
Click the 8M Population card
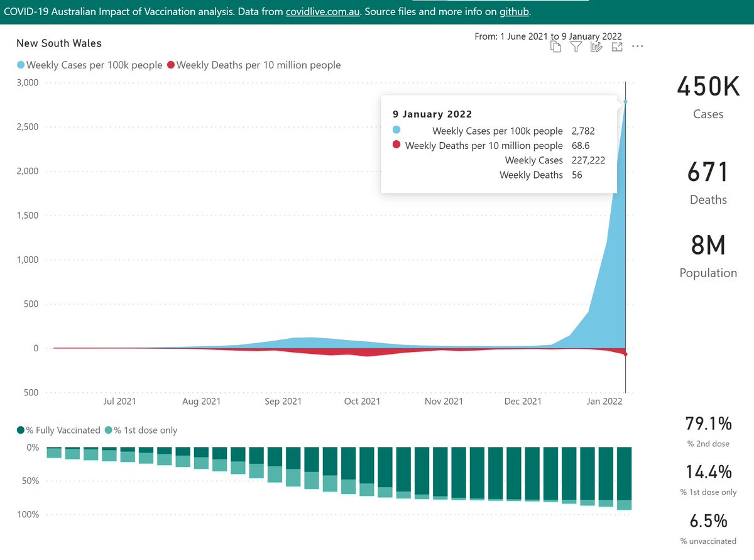pyautogui.click(x=708, y=255)
